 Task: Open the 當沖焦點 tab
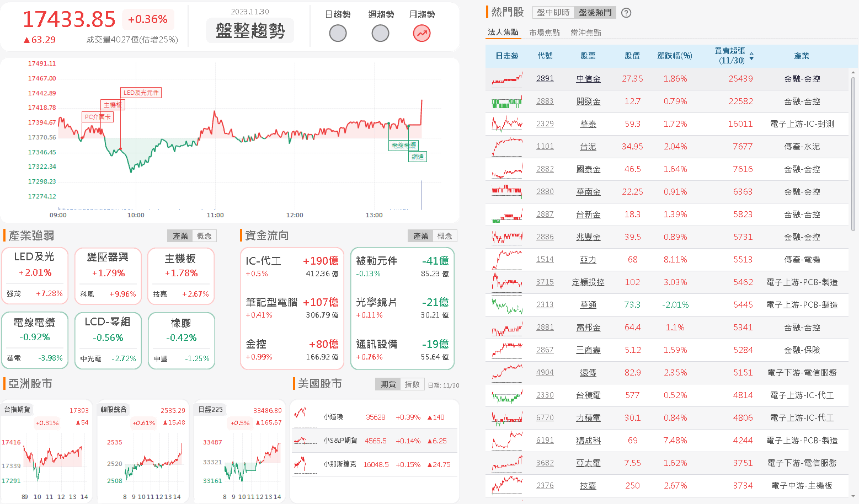coord(586,33)
